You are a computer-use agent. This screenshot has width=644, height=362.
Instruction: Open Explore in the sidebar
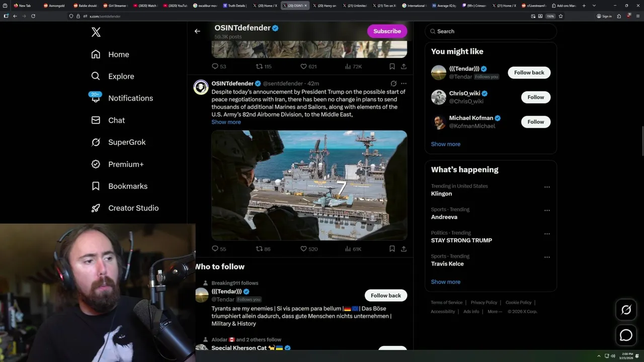click(112, 76)
